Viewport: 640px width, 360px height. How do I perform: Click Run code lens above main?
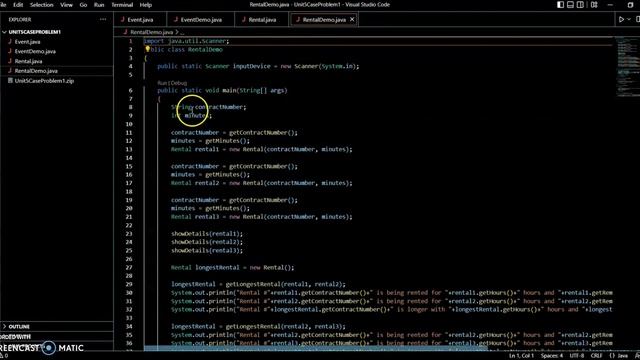tap(162, 83)
